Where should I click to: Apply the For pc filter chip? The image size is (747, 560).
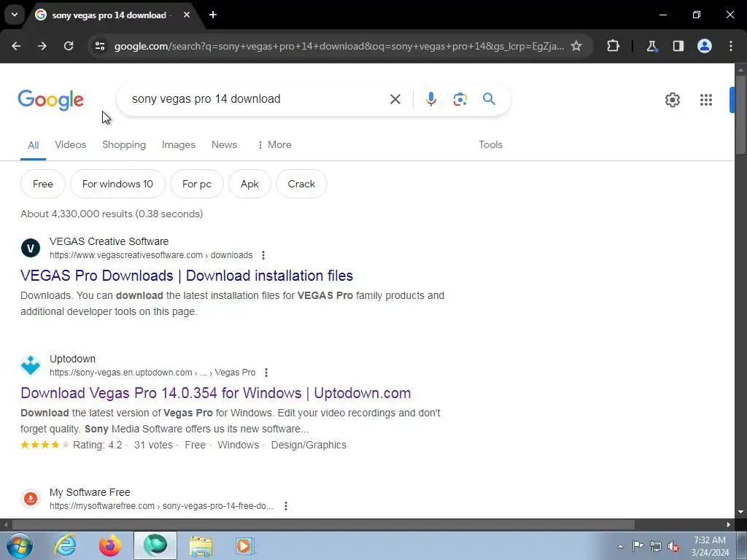[197, 184]
